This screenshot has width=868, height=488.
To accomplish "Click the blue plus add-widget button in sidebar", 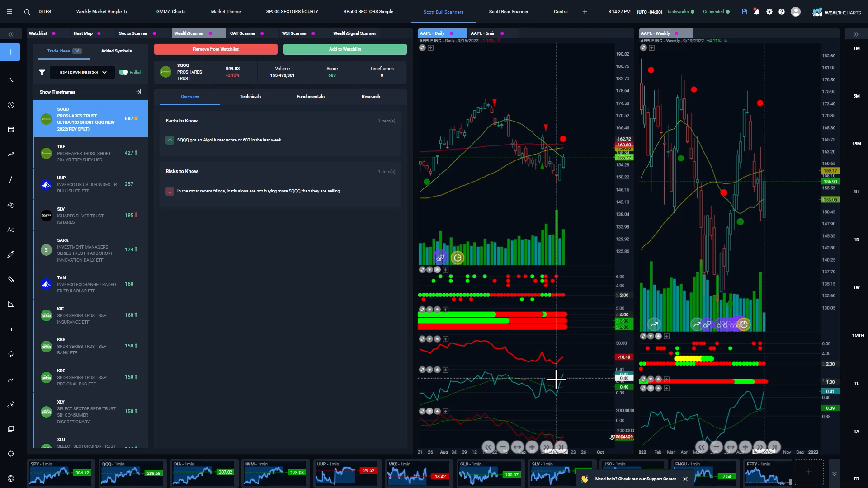I will (11, 52).
